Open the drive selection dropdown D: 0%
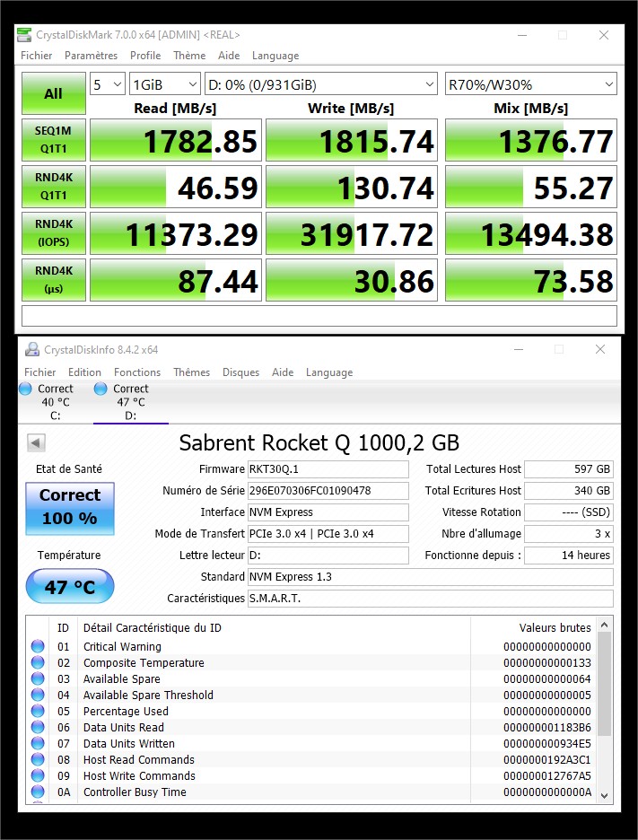 321,84
